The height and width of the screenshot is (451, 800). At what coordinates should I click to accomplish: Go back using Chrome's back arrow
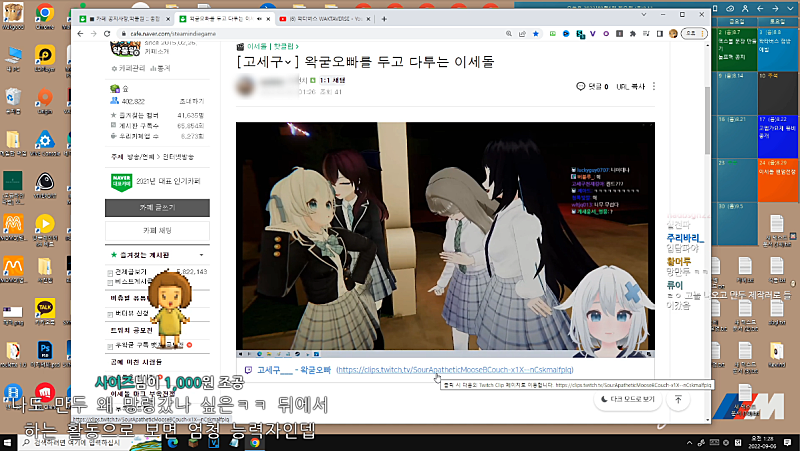(x=80, y=34)
